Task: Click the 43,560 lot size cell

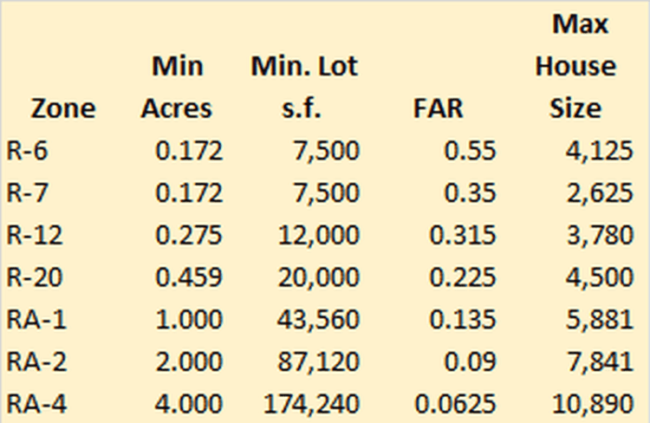Action: 318,320
